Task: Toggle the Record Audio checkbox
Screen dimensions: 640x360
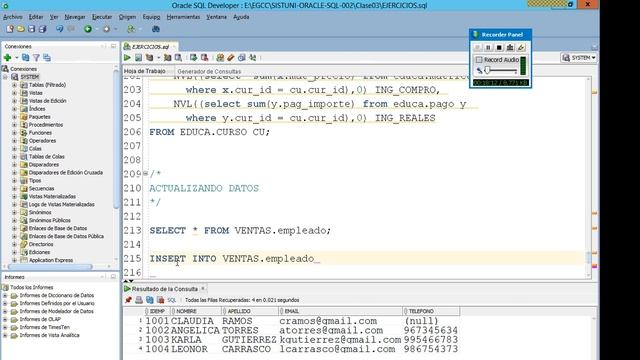Action: pos(479,60)
